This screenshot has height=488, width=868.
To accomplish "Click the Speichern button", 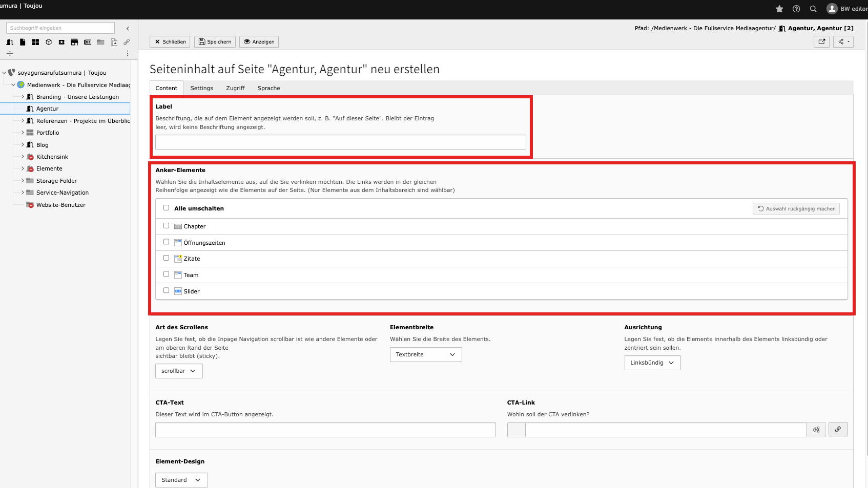I will click(215, 42).
